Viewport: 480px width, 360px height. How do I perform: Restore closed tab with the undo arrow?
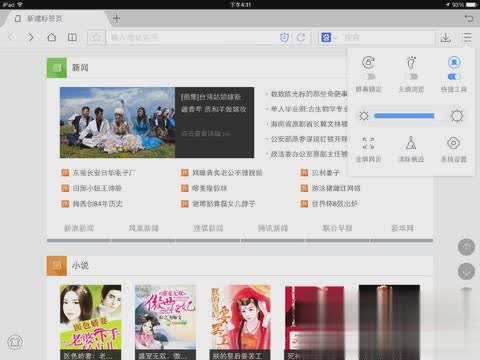[469, 18]
